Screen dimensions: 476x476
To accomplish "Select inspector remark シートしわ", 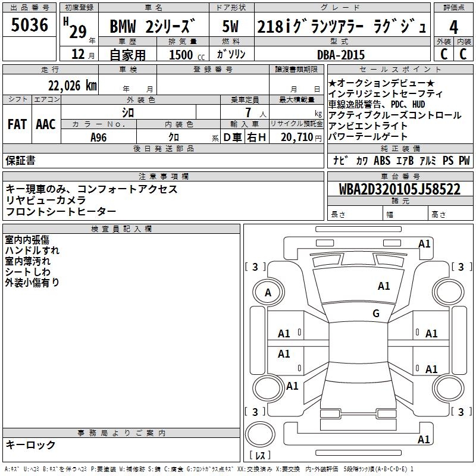I will pos(27,272).
